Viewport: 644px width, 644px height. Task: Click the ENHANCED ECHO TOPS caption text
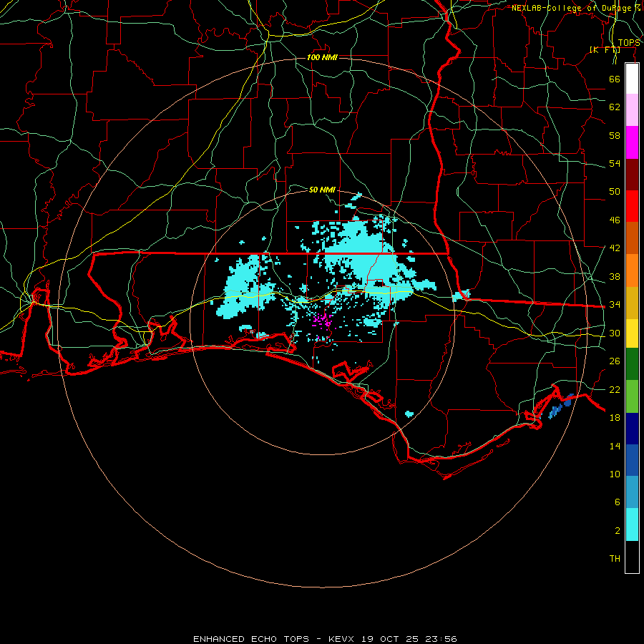coord(251,639)
